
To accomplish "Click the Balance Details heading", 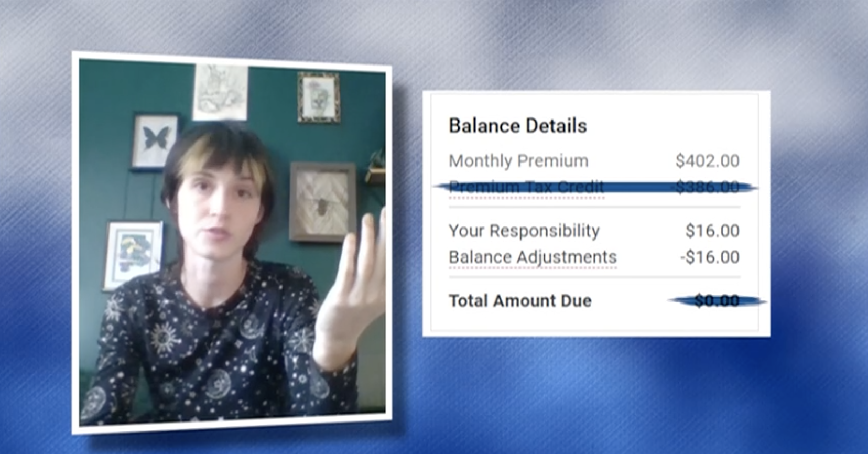I will coord(517,126).
